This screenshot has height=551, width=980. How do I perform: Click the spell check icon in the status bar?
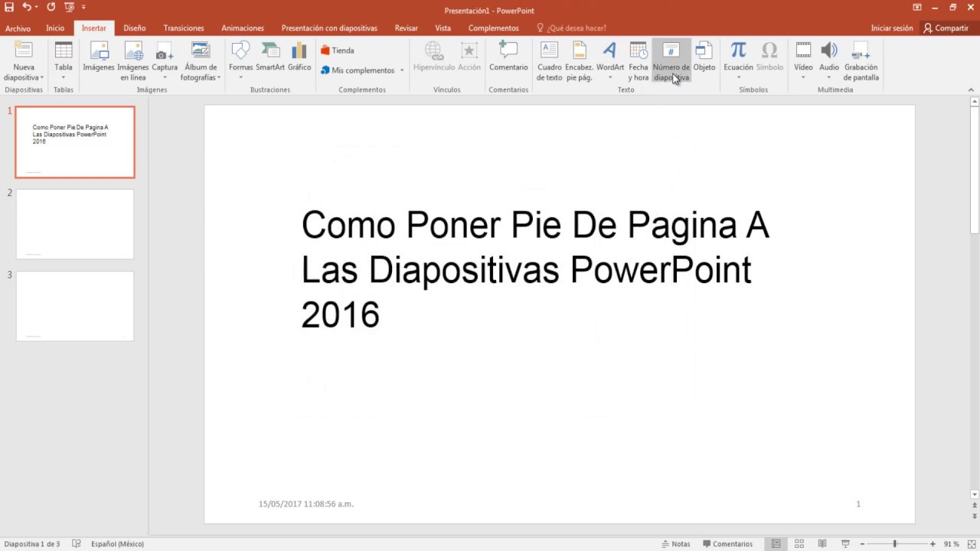point(77,544)
